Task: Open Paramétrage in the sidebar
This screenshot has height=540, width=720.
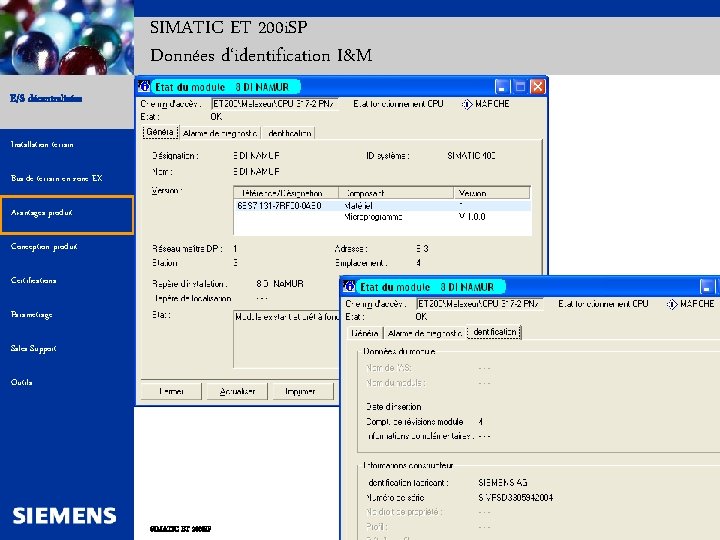Action: (x=31, y=315)
